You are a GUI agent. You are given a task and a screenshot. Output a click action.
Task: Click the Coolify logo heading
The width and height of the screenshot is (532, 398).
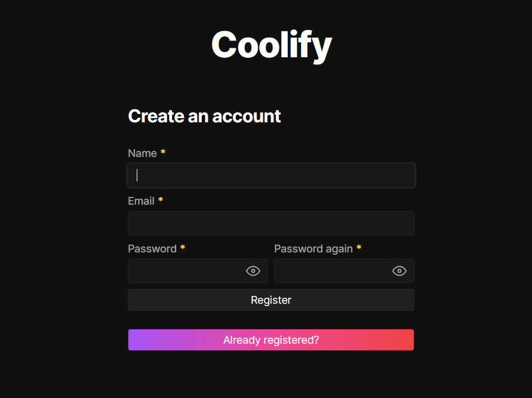pos(271,45)
